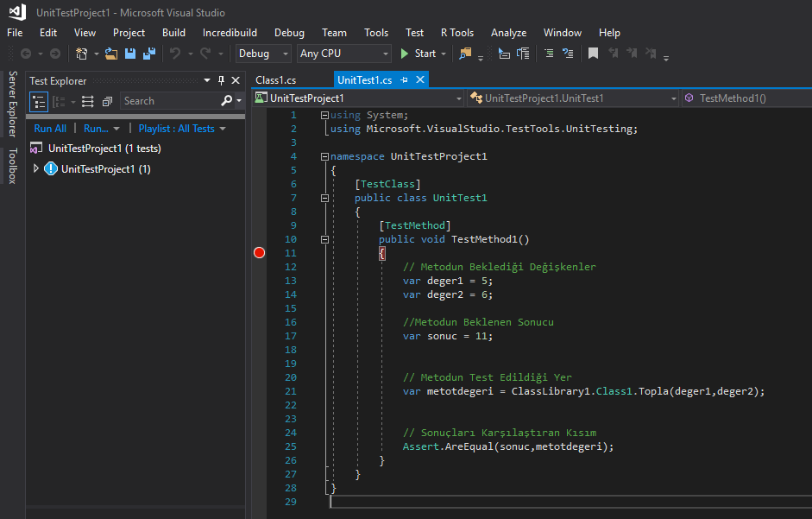Click the Navigate Forward arrow
Viewport: 812px width, 519px height.
(x=55, y=54)
